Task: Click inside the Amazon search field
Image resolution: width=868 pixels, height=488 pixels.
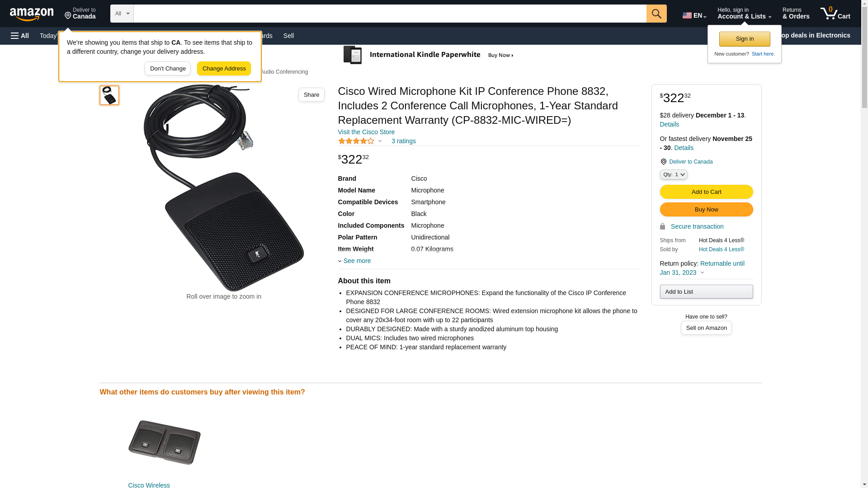Action: coord(390,14)
